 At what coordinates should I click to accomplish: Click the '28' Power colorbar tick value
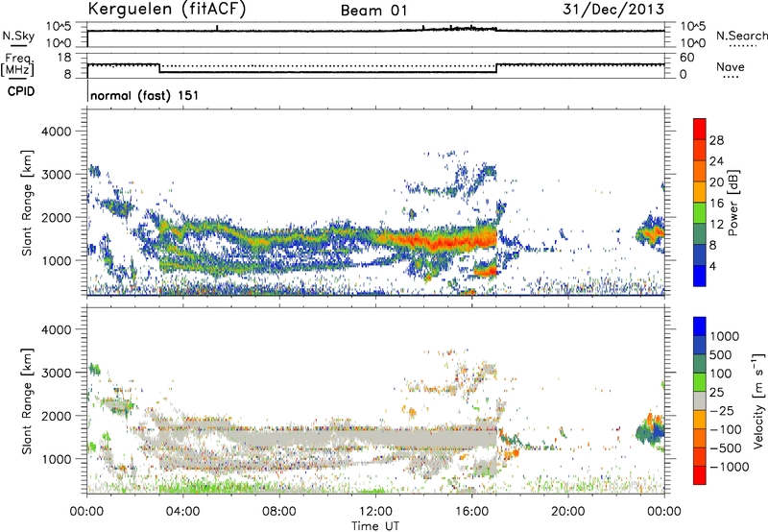pos(716,140)
